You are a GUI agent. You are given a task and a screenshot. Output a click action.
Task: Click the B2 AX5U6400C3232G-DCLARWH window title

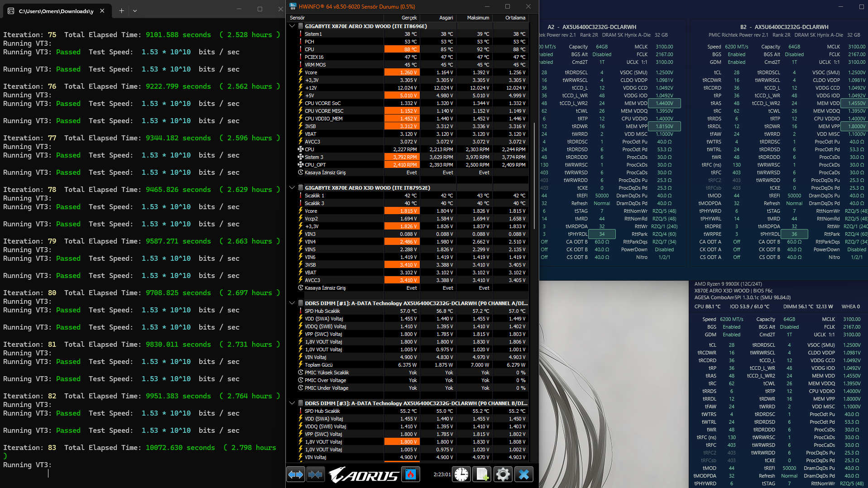[x=784, y=27]
